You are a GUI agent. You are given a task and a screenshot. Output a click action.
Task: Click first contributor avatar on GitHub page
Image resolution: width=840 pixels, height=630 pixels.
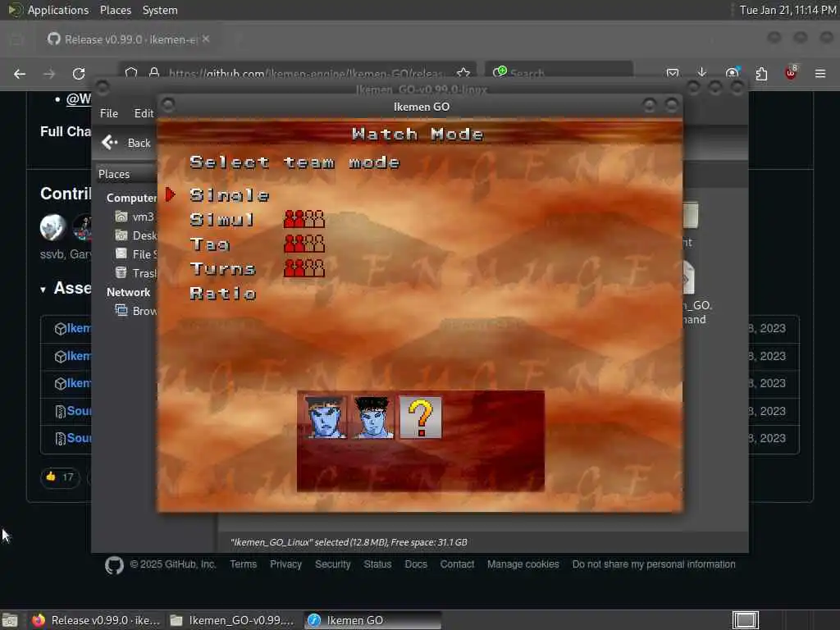pos(53,227)
